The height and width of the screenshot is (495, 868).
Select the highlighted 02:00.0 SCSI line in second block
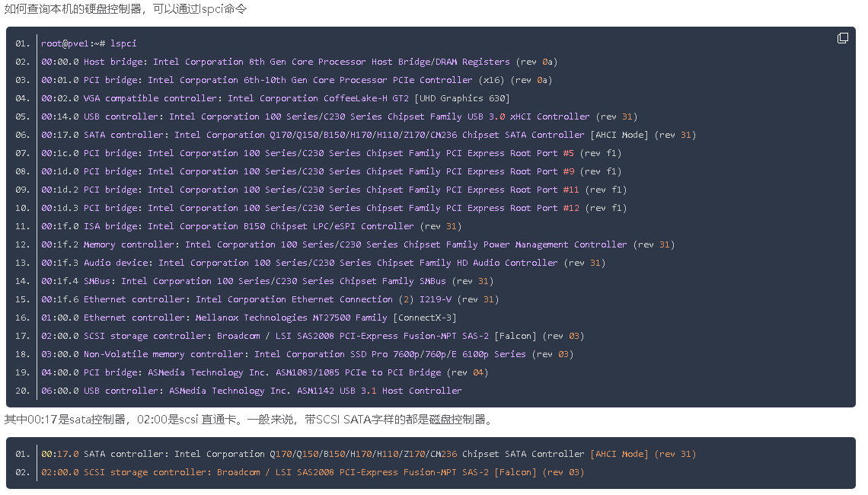pos(312,471)
